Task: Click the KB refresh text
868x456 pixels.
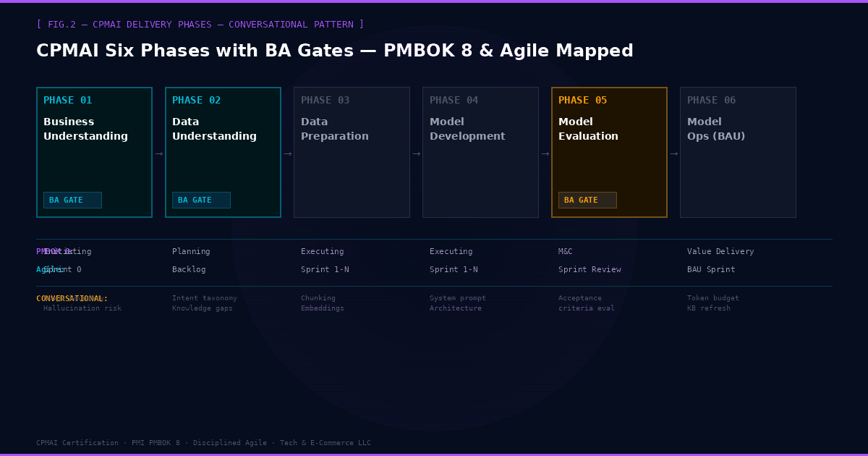Action: click(709, 308)
